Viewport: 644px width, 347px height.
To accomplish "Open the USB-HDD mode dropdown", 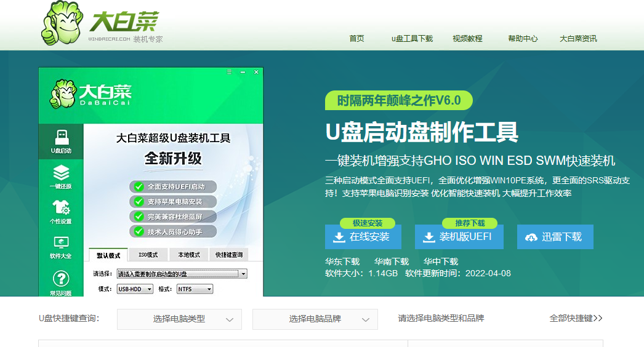I will [134, 289].
